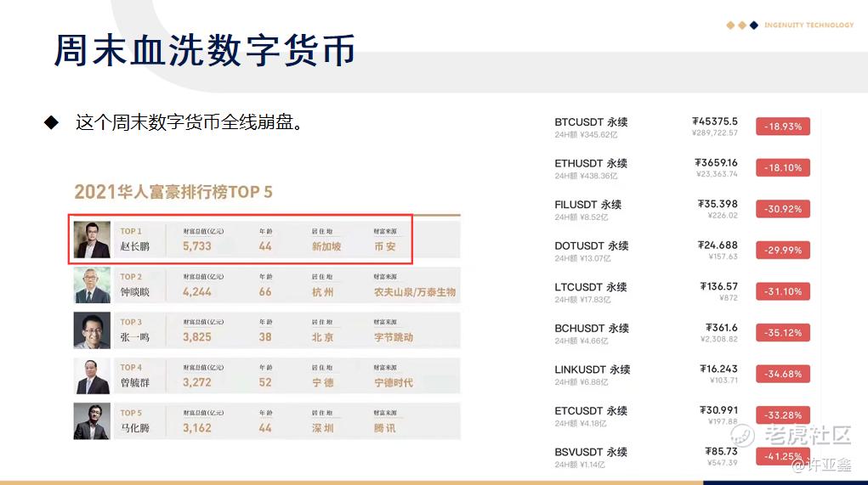This screenshot has height=485, width=868.
Task: Click the -18.93% badge for BTCUSDT
Action: [x=783, y=127]
